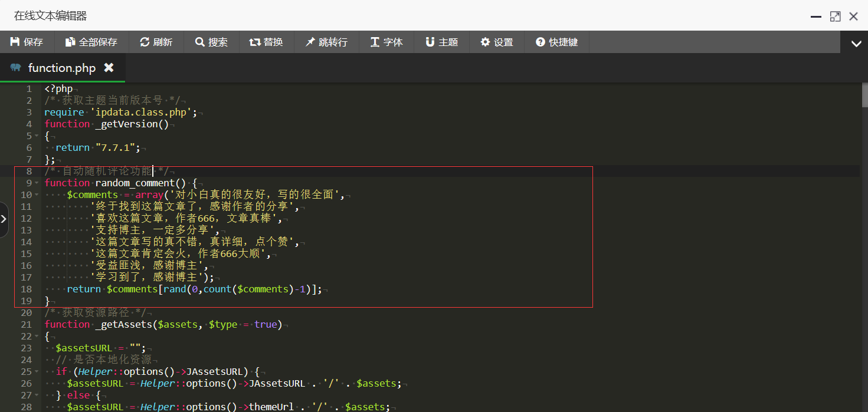Collapse the code block fold at line 22
Image resolution: width=868 pixels, height=412 pixels.
(x=37, y=336)
